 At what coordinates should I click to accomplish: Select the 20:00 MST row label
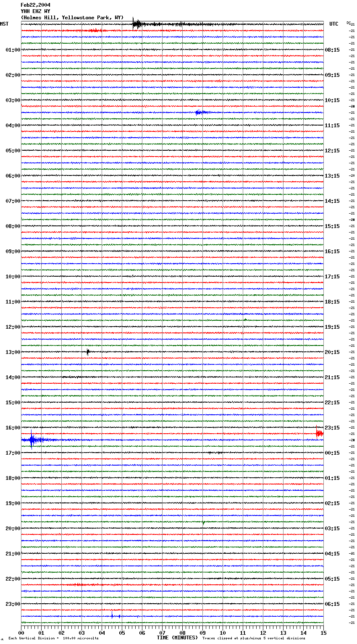tap(13, 529)
